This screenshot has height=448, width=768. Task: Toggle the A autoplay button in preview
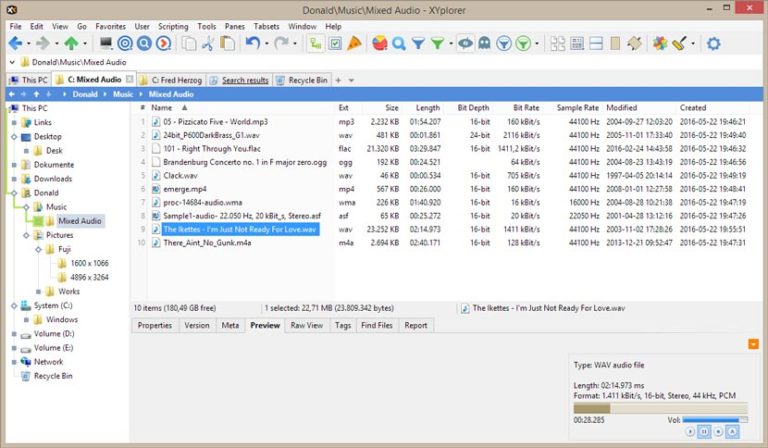tap(732, 431)
